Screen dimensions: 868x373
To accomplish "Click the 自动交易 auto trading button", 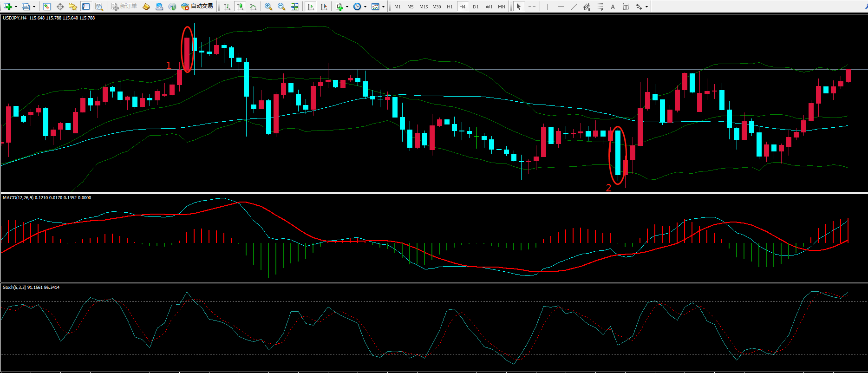I will (197, 7).
